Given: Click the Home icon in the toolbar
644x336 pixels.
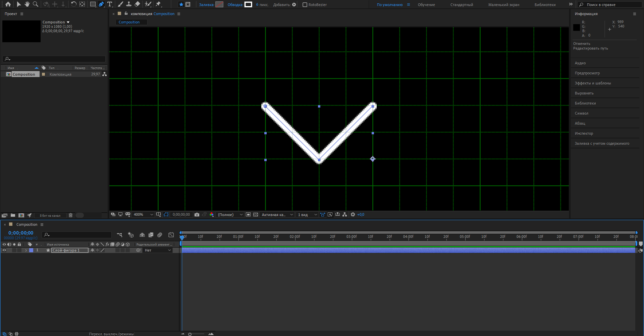Looking at the screenshot, I should coord(8,4).
